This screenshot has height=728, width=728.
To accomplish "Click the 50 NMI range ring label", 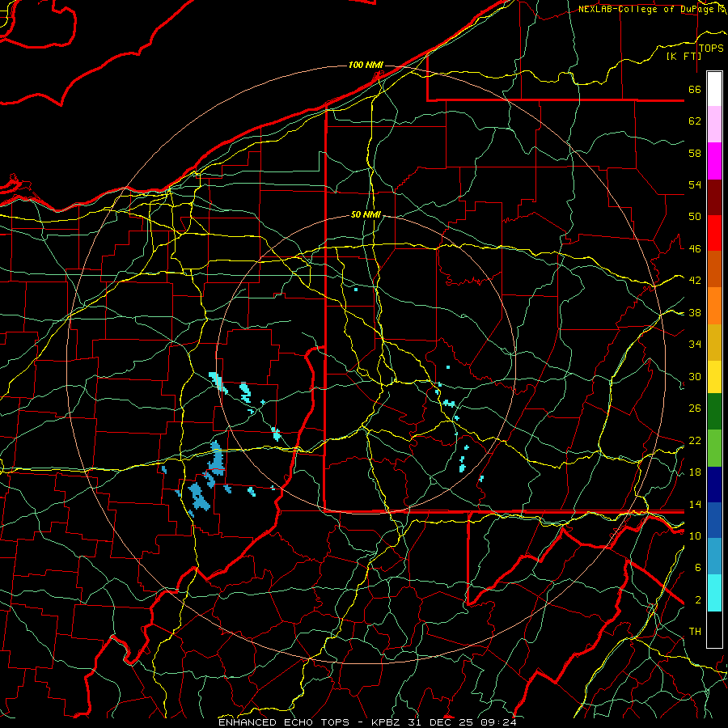I will tap(366, 214).
